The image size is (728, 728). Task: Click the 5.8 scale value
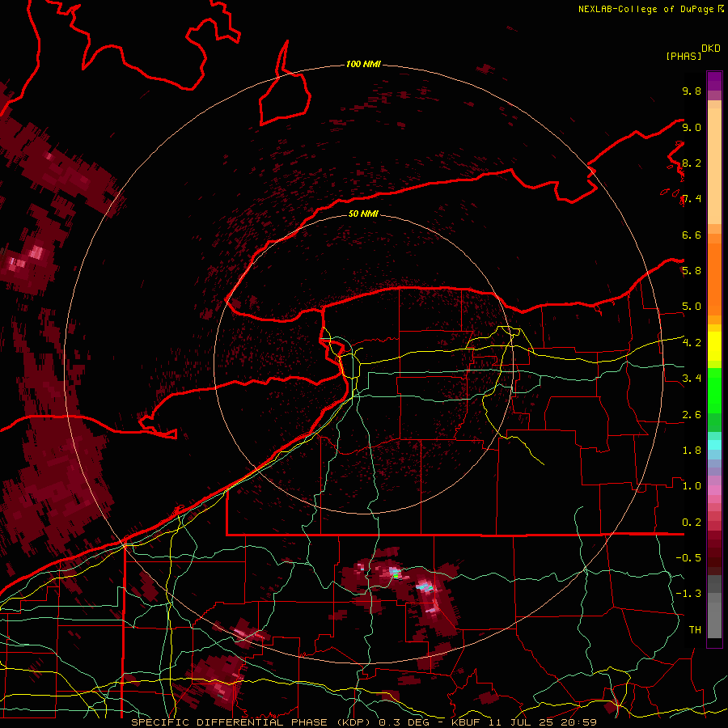692,271
